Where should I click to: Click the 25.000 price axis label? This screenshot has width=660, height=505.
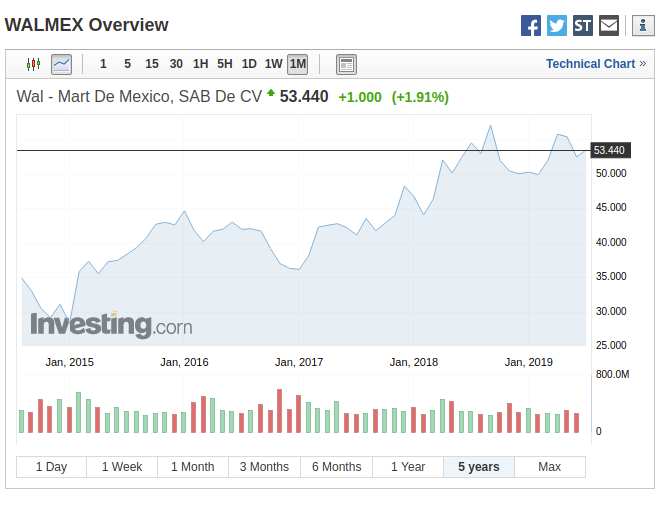point(611,346)
